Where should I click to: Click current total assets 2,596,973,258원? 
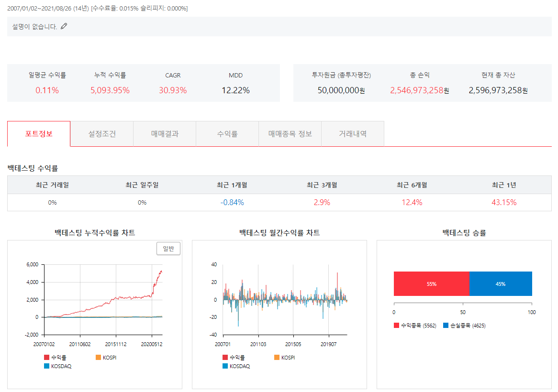coord(498,90)
